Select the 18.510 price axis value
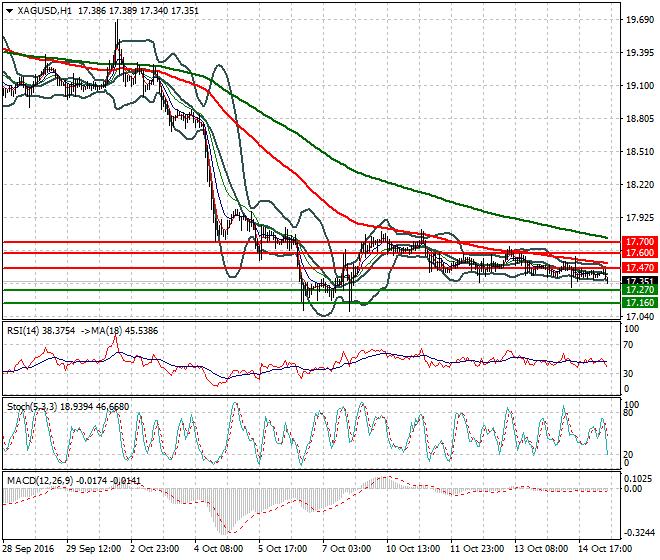The image size is (660, 560). (640, 152)
